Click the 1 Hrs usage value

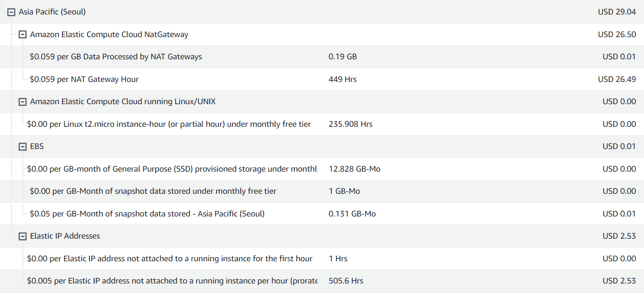(x=338, y=259)
